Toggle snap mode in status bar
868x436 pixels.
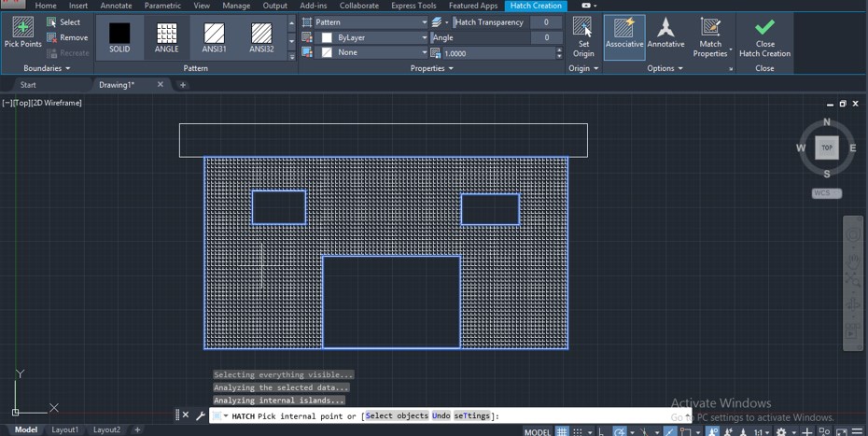[578, 431]
